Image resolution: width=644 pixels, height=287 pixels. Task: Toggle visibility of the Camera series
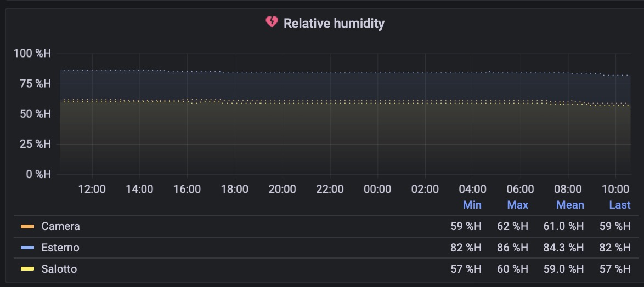click(60, 226)
